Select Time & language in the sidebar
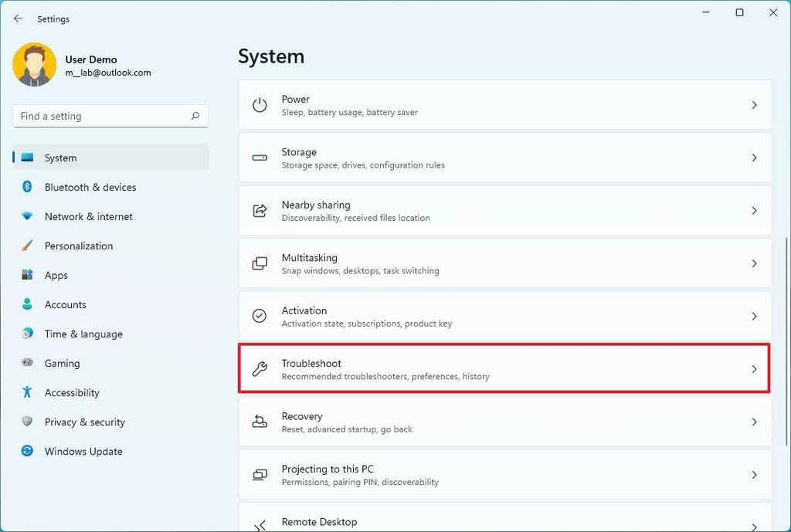The height and width of the screenshot is (532, 791). point(83,334)
